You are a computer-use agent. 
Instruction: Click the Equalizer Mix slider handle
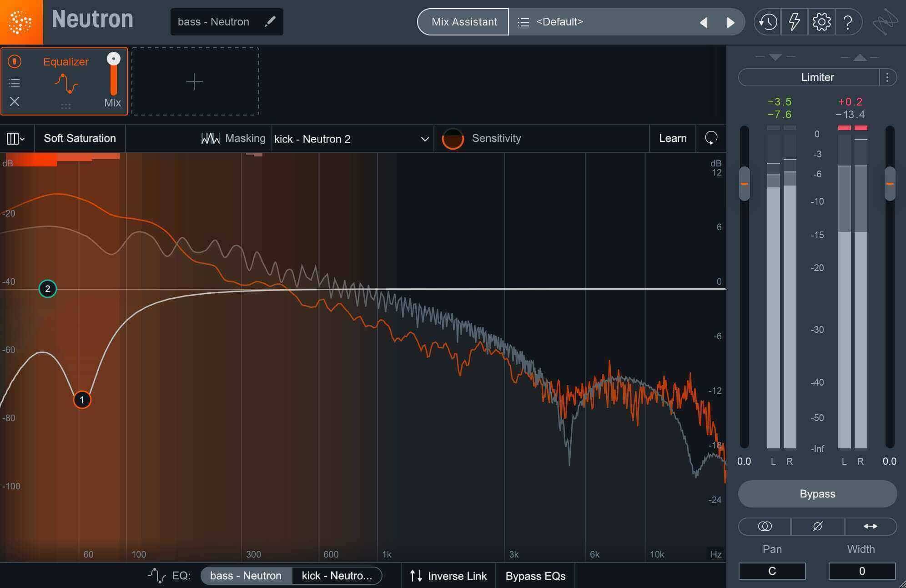click(x=114, y=59)
